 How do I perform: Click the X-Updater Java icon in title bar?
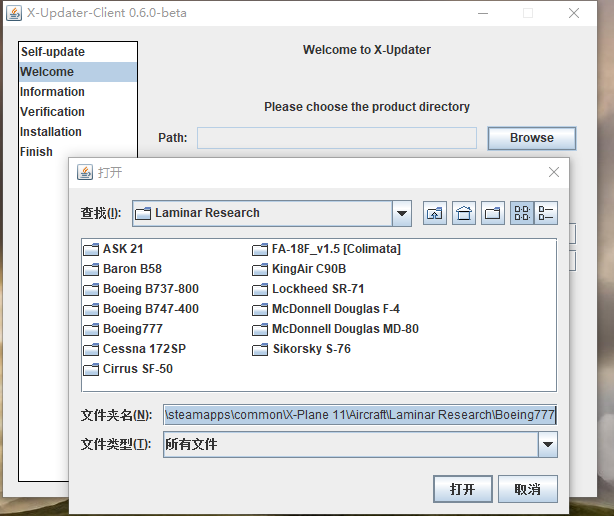14,13
